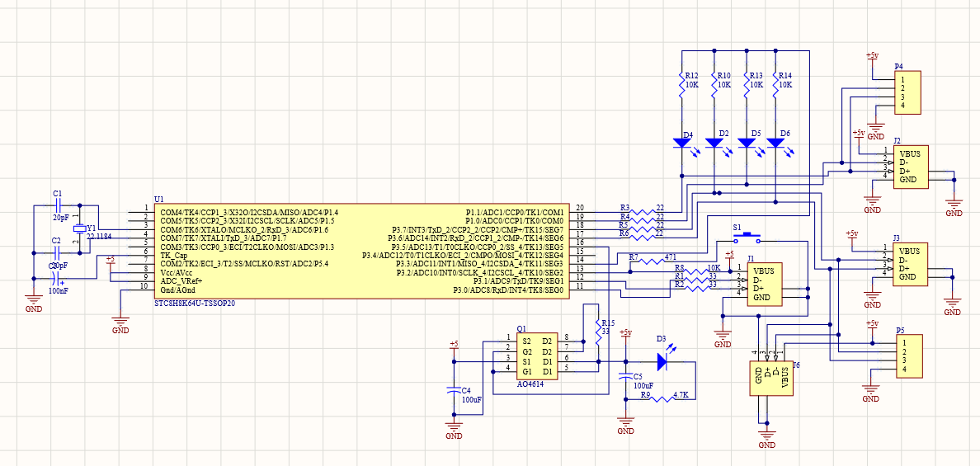Click P3.0/ADC8/RxD/INT4/TK8/SEG0 pin name

tap(509, 291)
